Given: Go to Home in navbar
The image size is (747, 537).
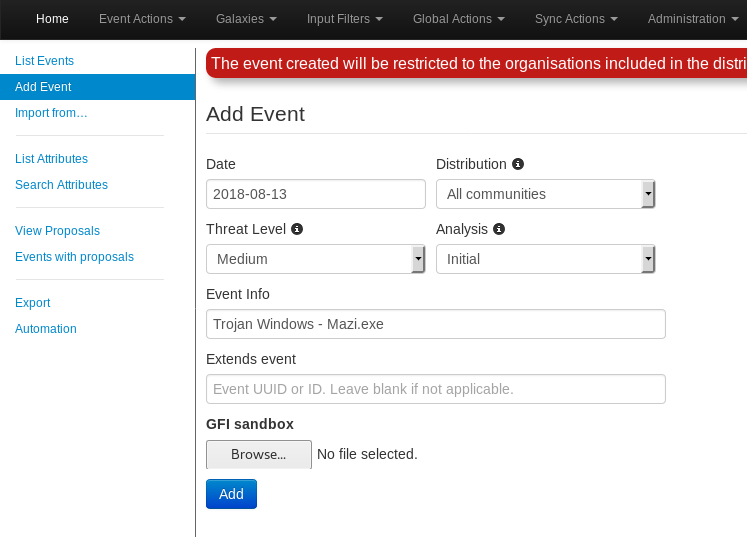Looking at the screenshot, I should 52,19.
